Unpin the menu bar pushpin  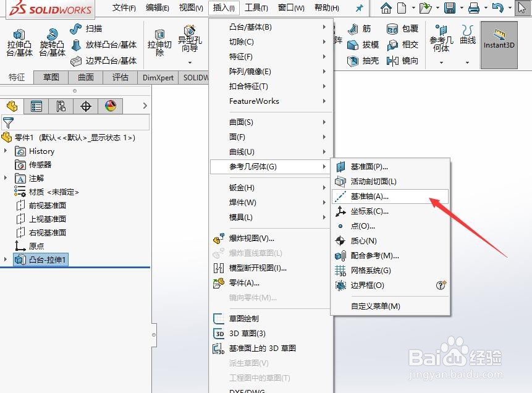coord(359,8)
